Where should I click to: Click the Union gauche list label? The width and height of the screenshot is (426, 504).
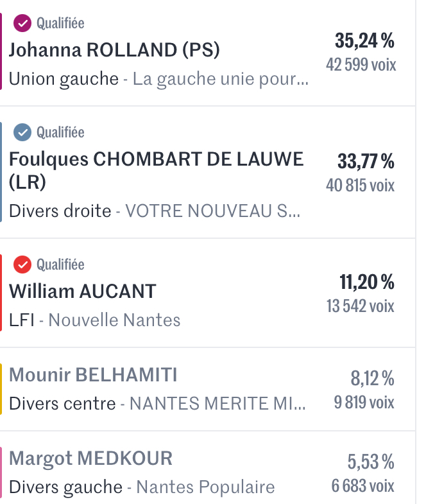click(x=64, y=80)
